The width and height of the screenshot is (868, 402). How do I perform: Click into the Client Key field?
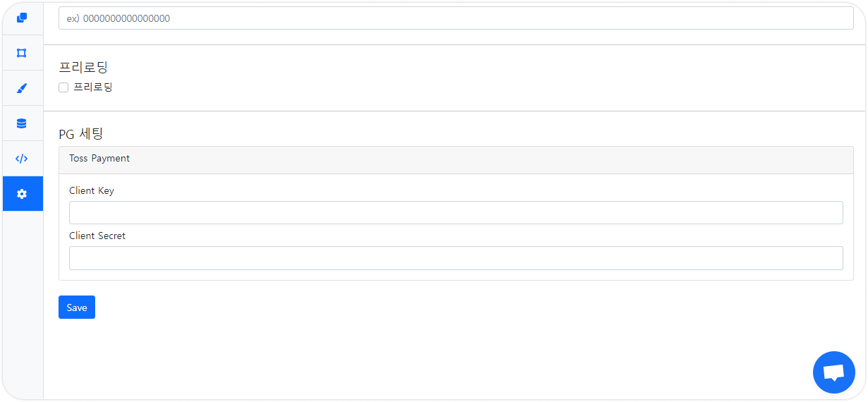[456, 212]
